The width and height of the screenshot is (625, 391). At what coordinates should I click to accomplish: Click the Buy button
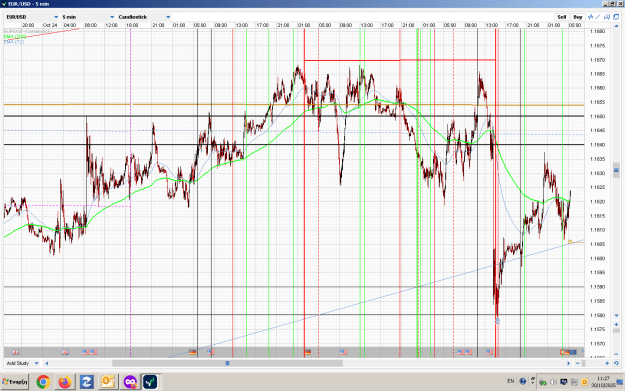pos(578,17)
